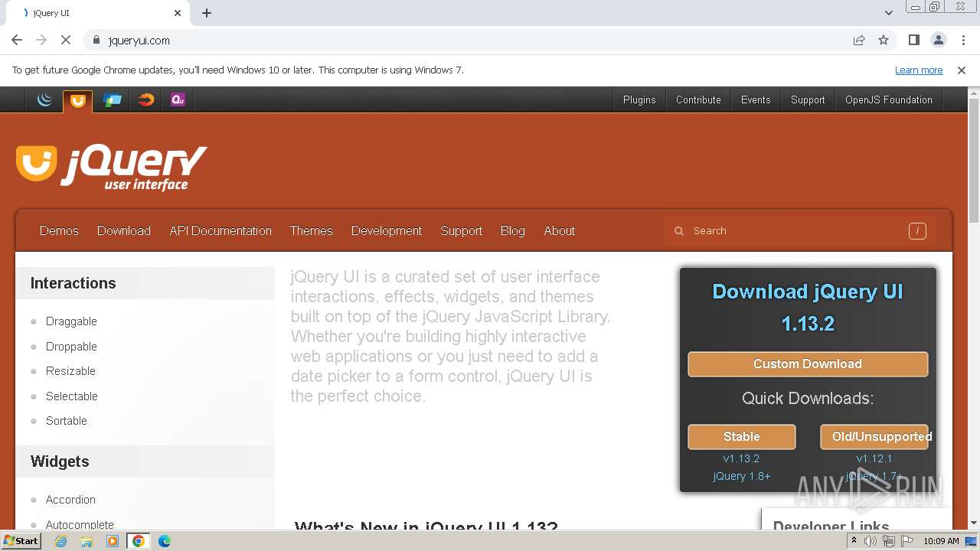Select the jQuery UI project icon
Screen dimensions: 980x551
(x=77, y=100)
